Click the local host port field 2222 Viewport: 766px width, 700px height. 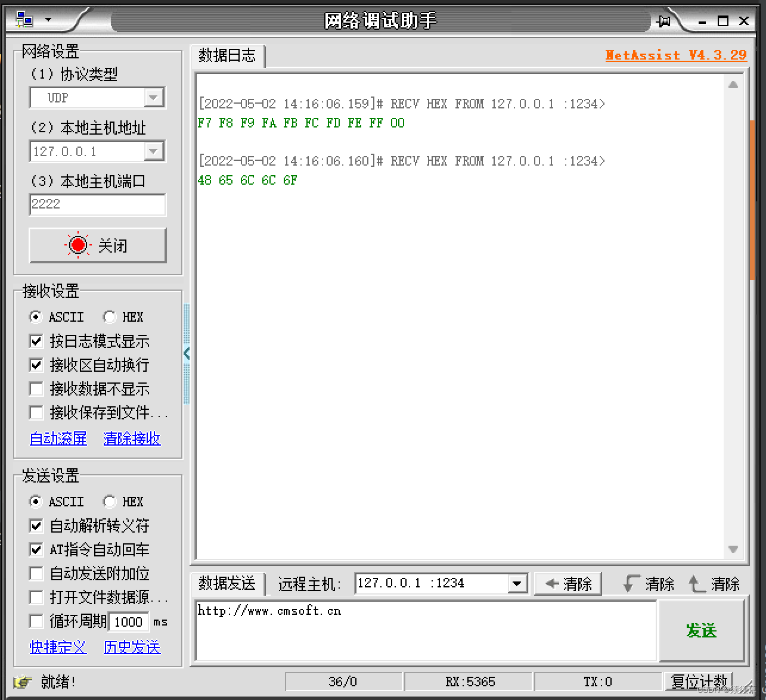pos(98,204)
